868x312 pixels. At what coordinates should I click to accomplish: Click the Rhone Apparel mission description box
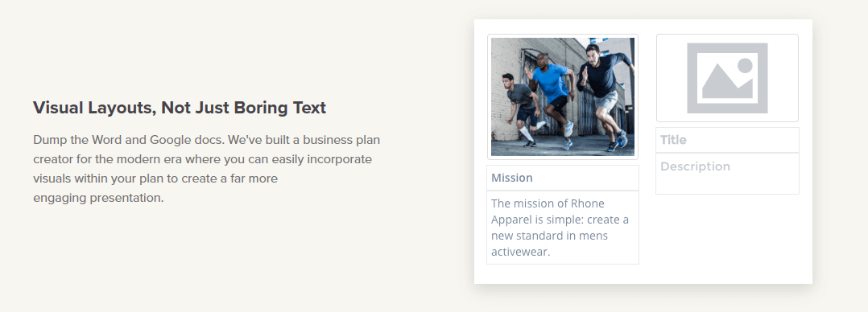coord(562,228)
